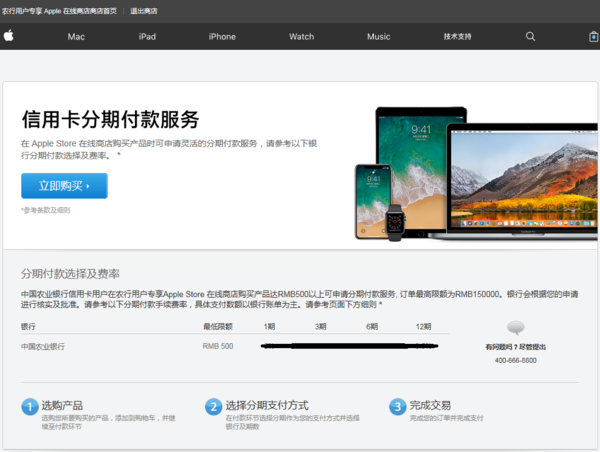
Task: Open 农行用户专享 Apple 在线商店首页 link
Action: point(59,11)
